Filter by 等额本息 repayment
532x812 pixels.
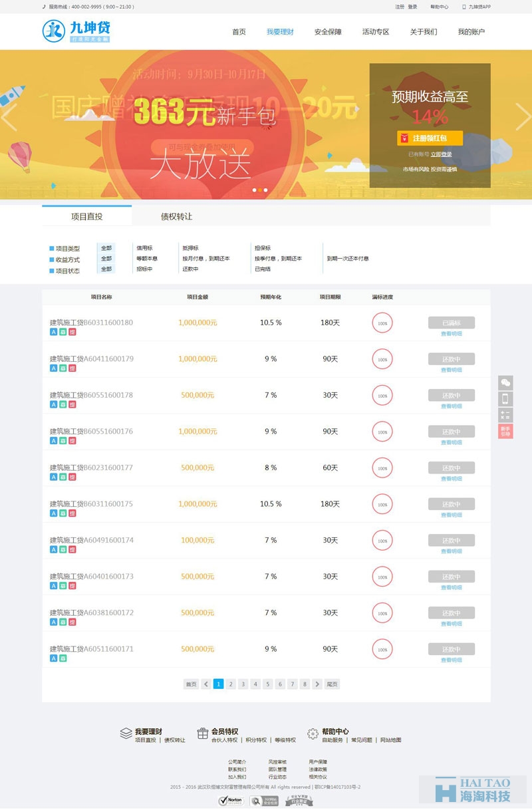147,259
